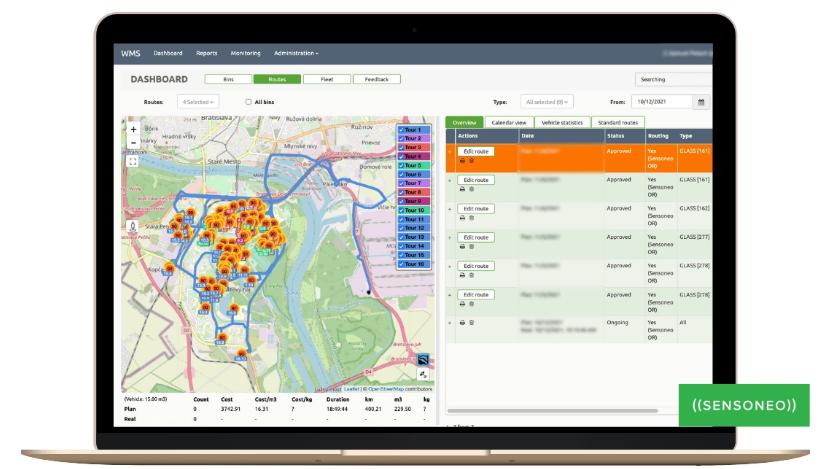Toggle Tour 10 checkbox in legend
This screenshot has height=469, width=821.
[402, 211]
